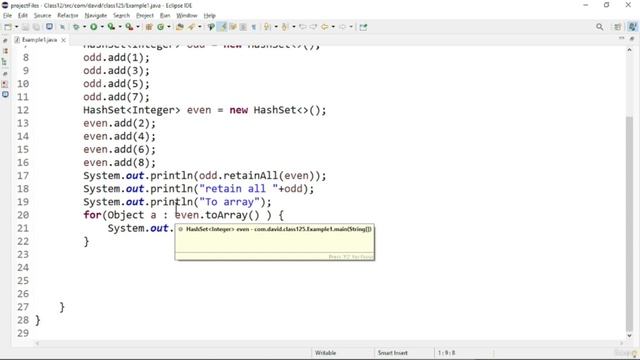
Task: Go to Last Edit Location
Action: click(x=302, y=27)
